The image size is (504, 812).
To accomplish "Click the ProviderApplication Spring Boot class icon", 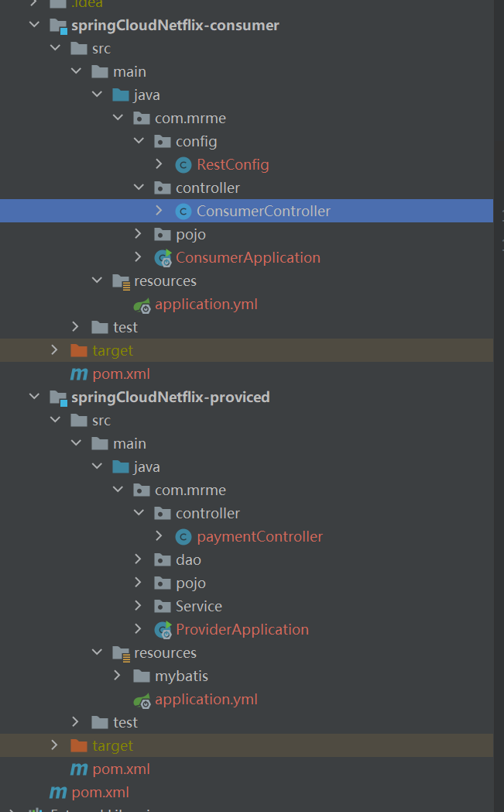I will tap(163, 630).
